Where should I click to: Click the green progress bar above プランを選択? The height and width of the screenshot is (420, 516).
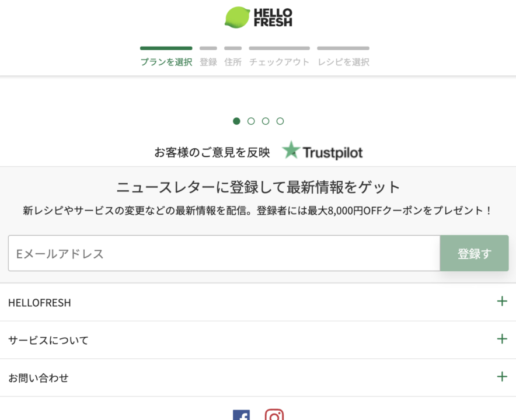click(x=166, y=48)
